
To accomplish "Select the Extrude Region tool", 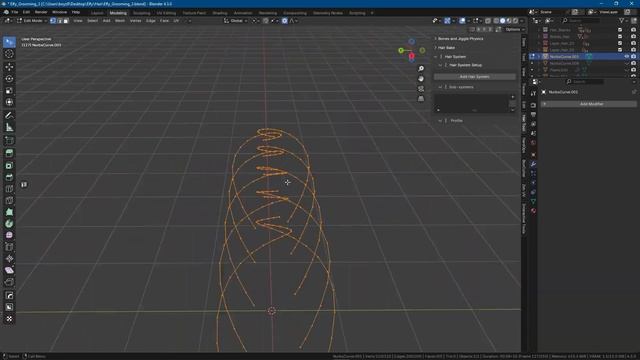I will tap(9, 153).
